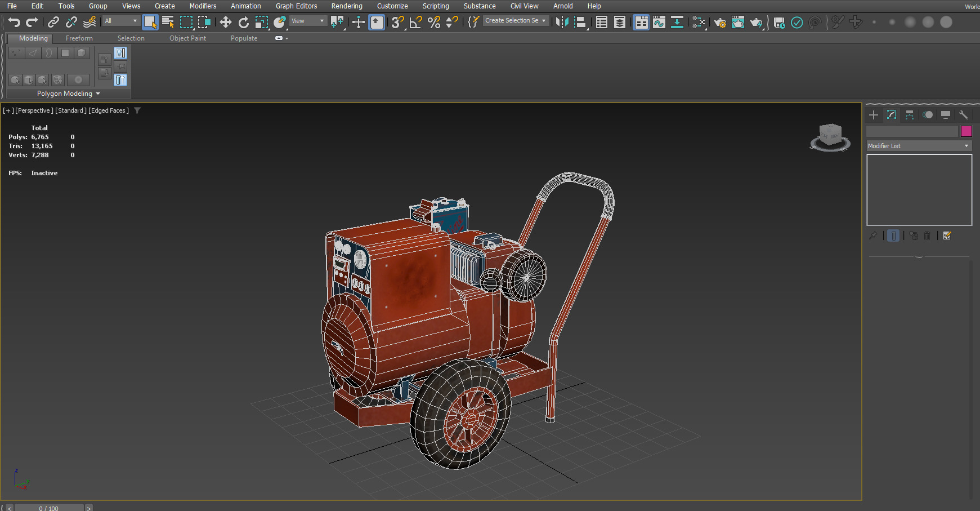Open the Layer Explorer icon
Screen dimensions: 980x511
click(x=619, y=22)
